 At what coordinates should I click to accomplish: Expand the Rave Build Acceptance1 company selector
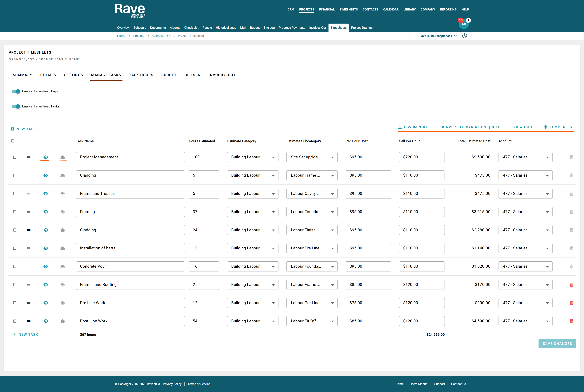point(438,36)
